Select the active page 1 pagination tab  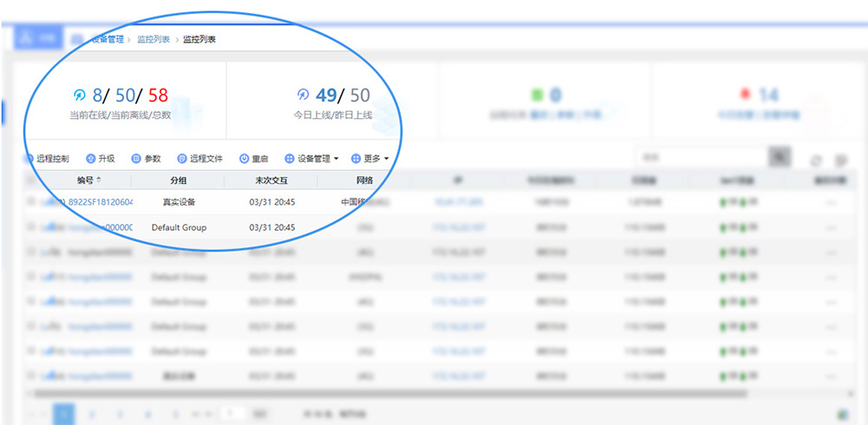pos(63,415)
